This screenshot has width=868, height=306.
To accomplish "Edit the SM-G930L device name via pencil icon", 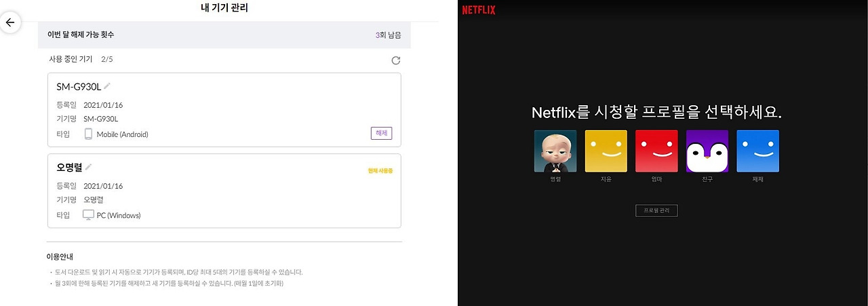I will [107, 86].
